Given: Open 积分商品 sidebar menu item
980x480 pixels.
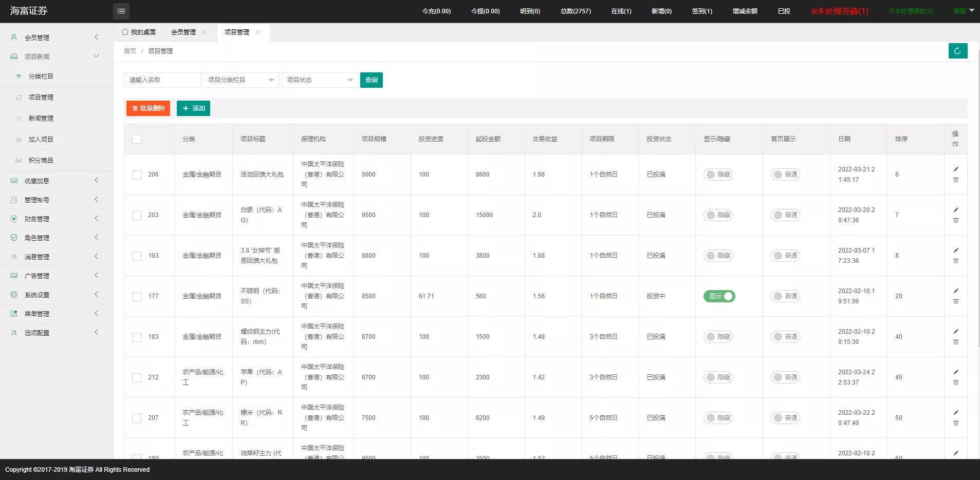Looking at the screenshot, I should [x=41, y=160].
